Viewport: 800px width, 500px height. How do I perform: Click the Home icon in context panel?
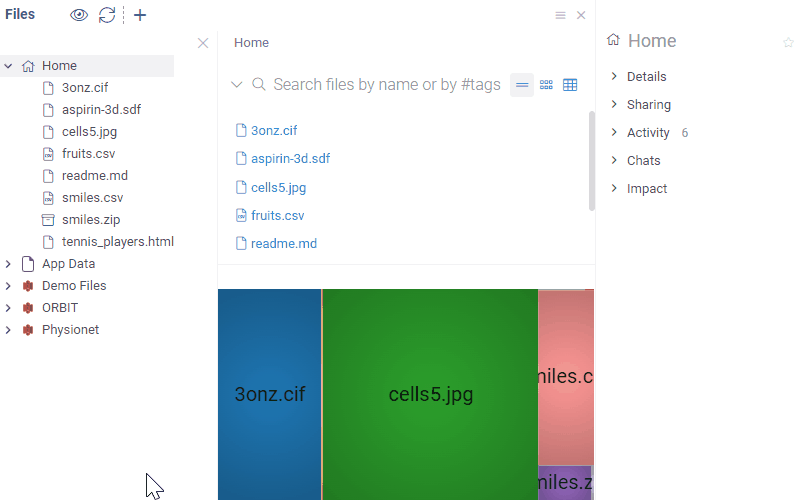[x=613, y=40]
